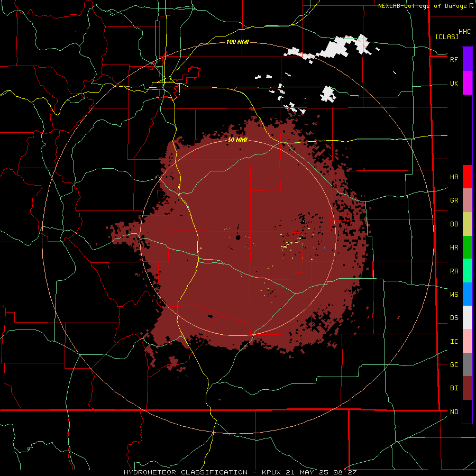This screenshot has width=476, height=476.
Task: Click the HA legend label
Action: point(454,177)
